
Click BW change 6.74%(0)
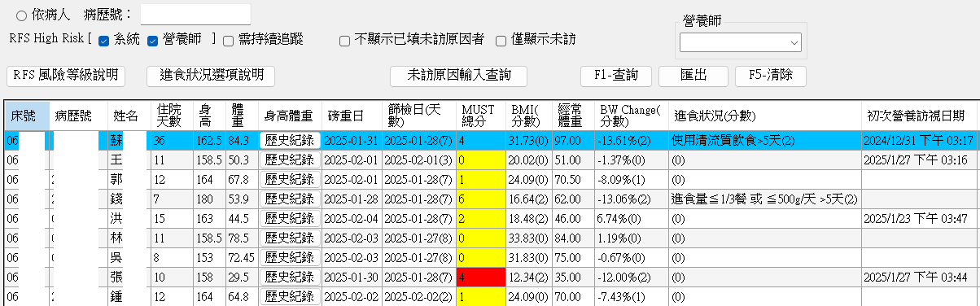point(631,218)
